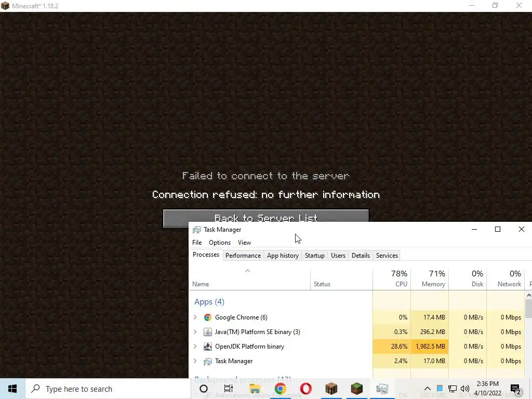Select the Task Manager process name
This screenshot has width=532, height=399.
(x=234, y=361)
